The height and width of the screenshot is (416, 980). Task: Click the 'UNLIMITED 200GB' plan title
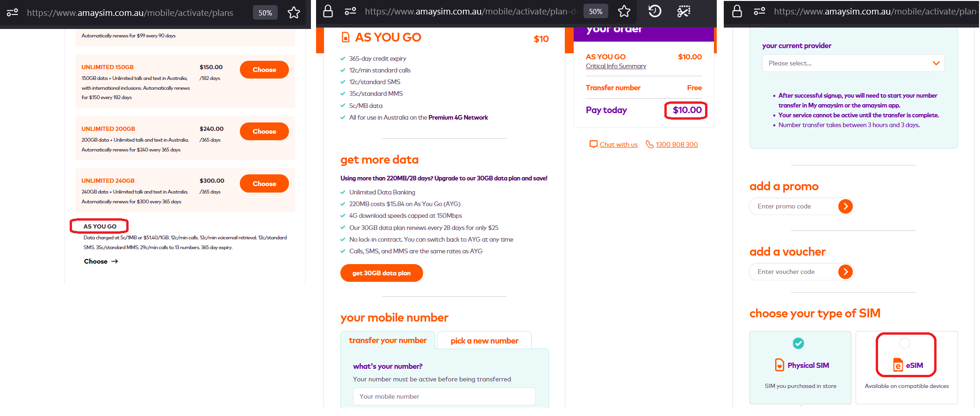pos(108,129)
